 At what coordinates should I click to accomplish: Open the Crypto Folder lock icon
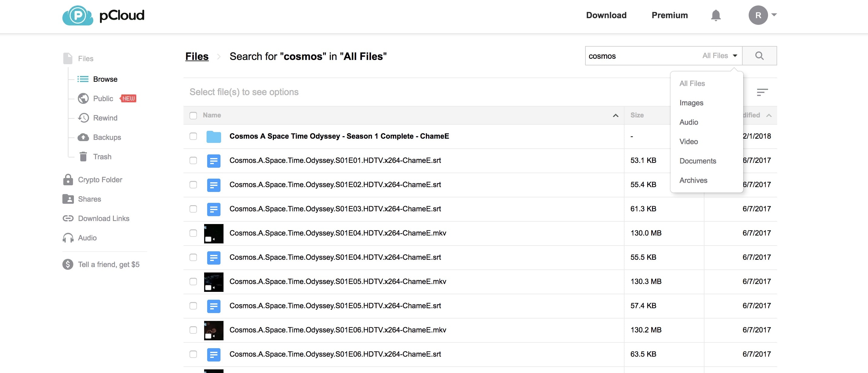tap(68, 180)
